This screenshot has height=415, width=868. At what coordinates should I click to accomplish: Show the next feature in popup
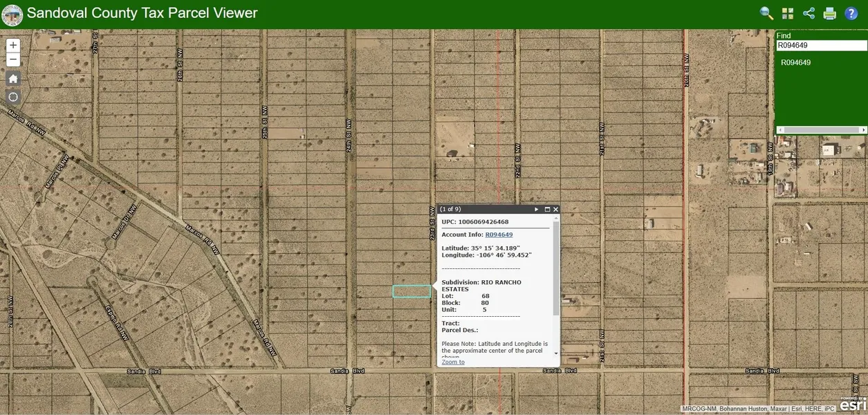click(x=536, y=209)
